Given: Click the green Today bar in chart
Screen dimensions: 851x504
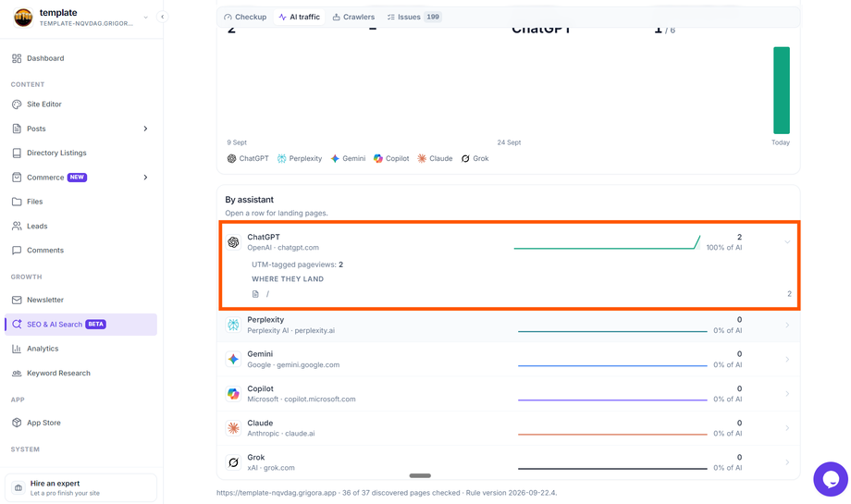Looking at the screenshot, I should coord(782,90).
